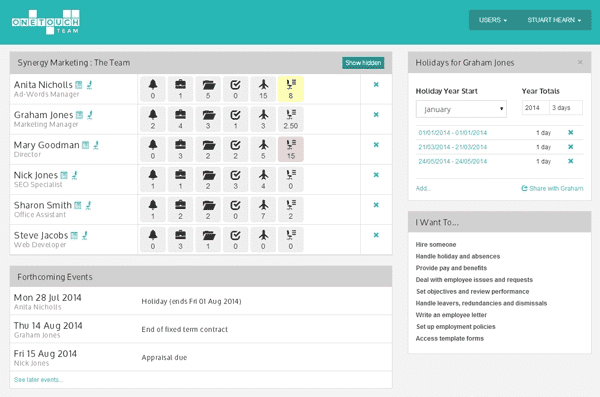
Task: Open Anita Nicholls' highlighted absence icon showing 8
Action: pos(290,89)
